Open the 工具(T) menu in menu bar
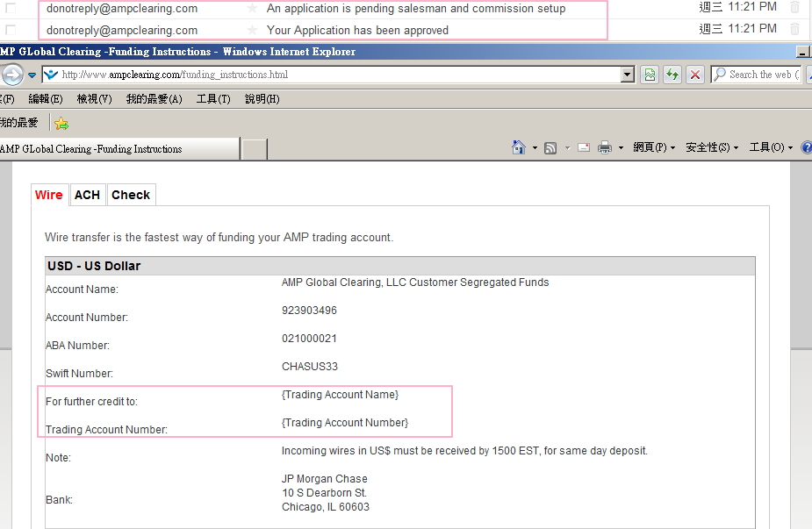Viewport: 812px width, 529px height. [213, 99]
